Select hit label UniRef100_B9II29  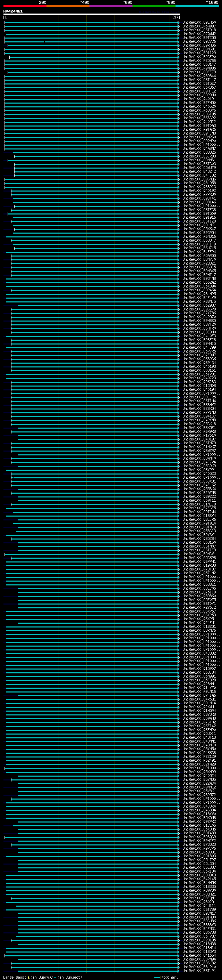click(199, 53)
